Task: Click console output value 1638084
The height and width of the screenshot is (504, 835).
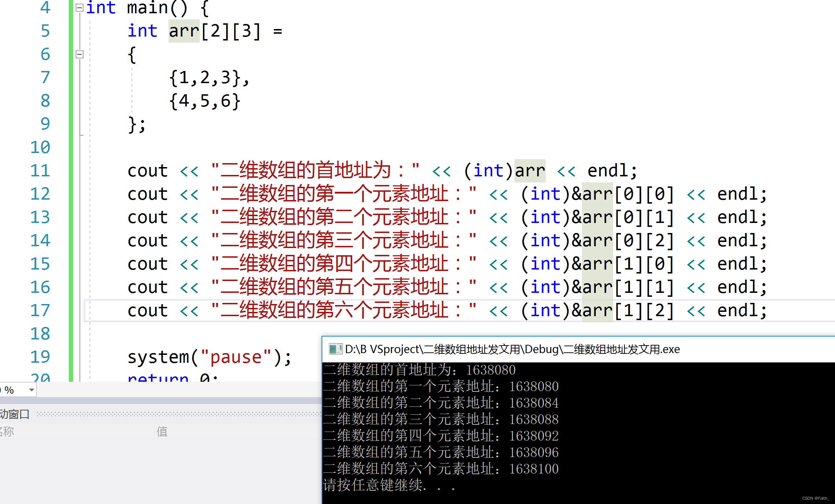Action: click(x=534, y=403)
